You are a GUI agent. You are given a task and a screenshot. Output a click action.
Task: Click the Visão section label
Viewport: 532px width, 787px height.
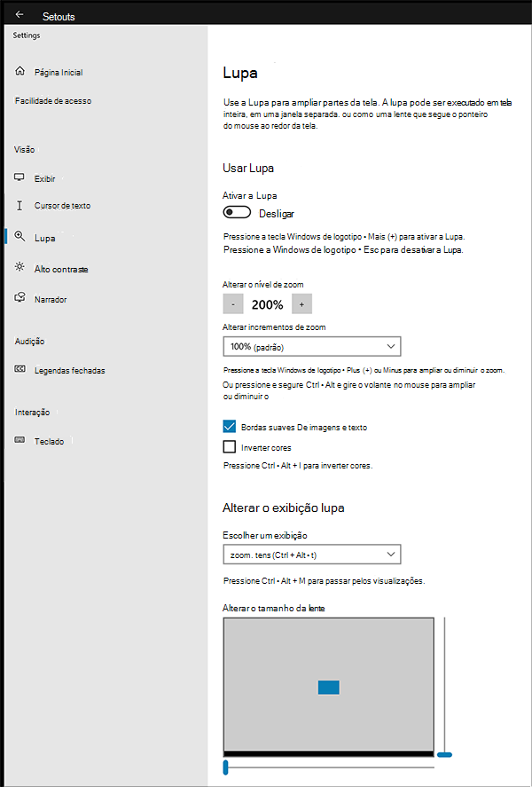(x=25, y=150)
